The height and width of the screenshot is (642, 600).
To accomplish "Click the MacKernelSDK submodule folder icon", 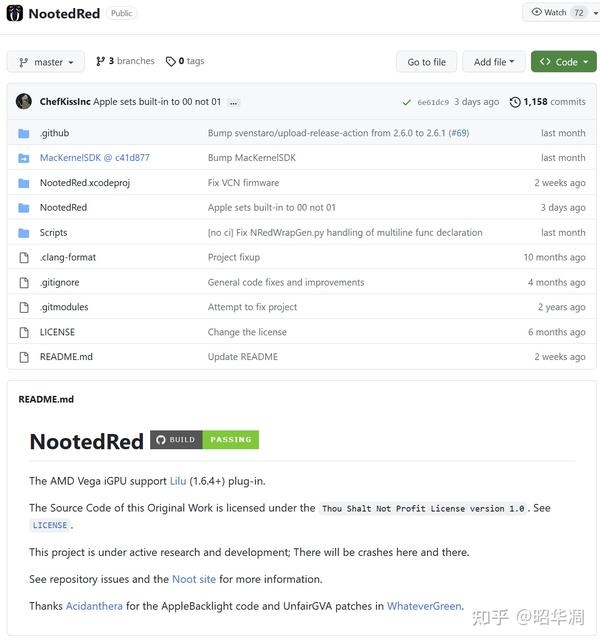I will (x=24, y=158).
